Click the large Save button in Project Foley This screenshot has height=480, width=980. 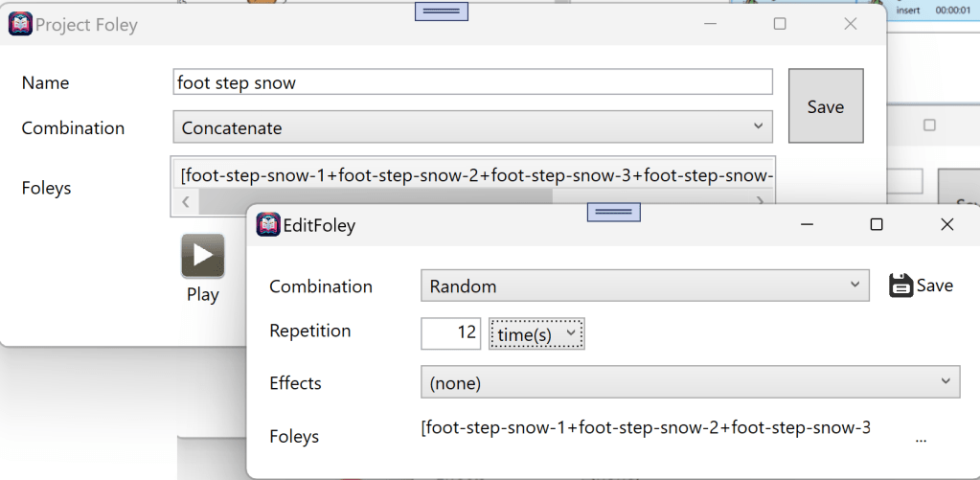click(x=825, y=106)
